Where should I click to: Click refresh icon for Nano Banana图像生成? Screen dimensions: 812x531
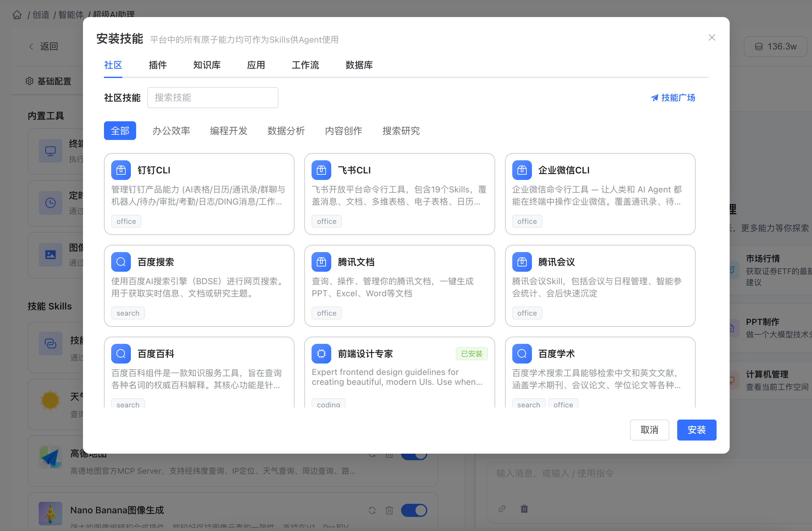coord(372,510)
